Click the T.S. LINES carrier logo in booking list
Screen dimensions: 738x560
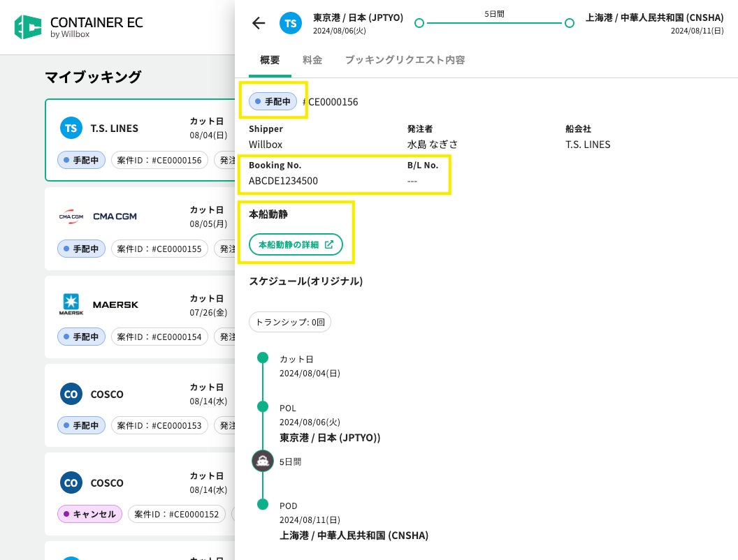click(71, 128)
